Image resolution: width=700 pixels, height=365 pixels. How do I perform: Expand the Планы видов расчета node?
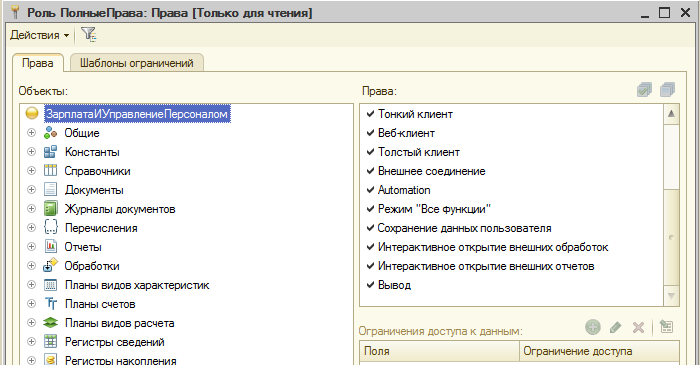point(31,322)
